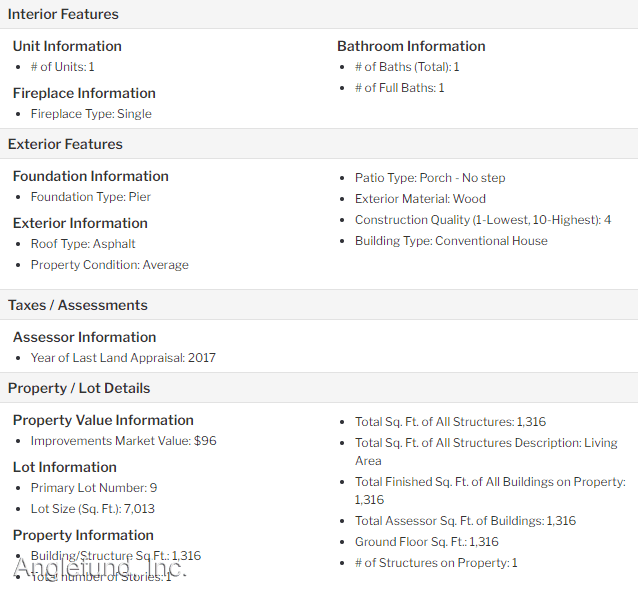
Task: Select the Exterior Material: Wood line
Action: [x=420, y=199]
